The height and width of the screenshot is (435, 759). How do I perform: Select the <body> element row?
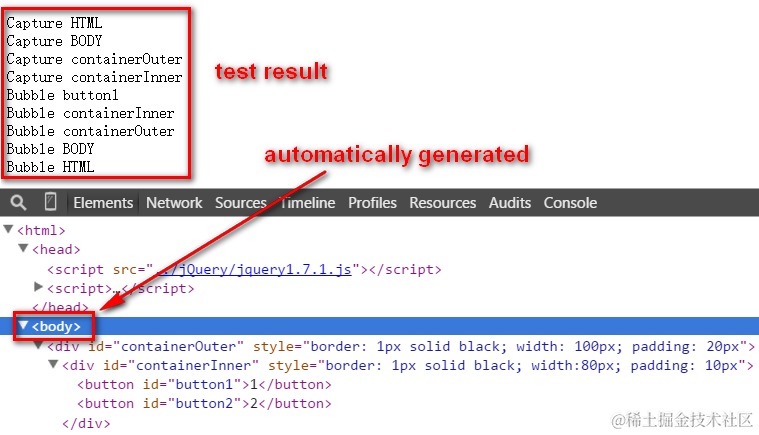(380, 326)
